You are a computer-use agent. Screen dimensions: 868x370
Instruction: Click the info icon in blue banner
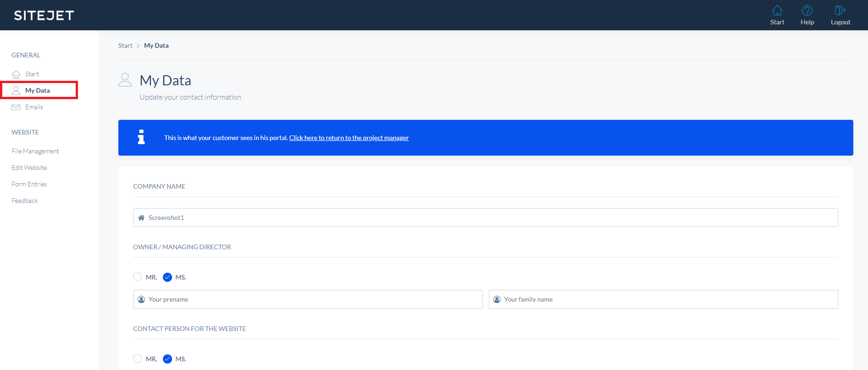[141, 137]
